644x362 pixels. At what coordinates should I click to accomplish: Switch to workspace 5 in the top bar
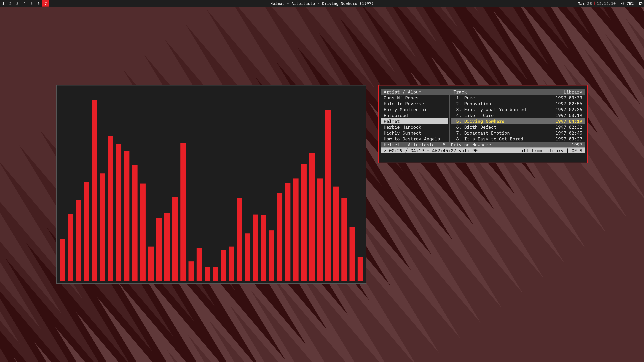(31, 4)
